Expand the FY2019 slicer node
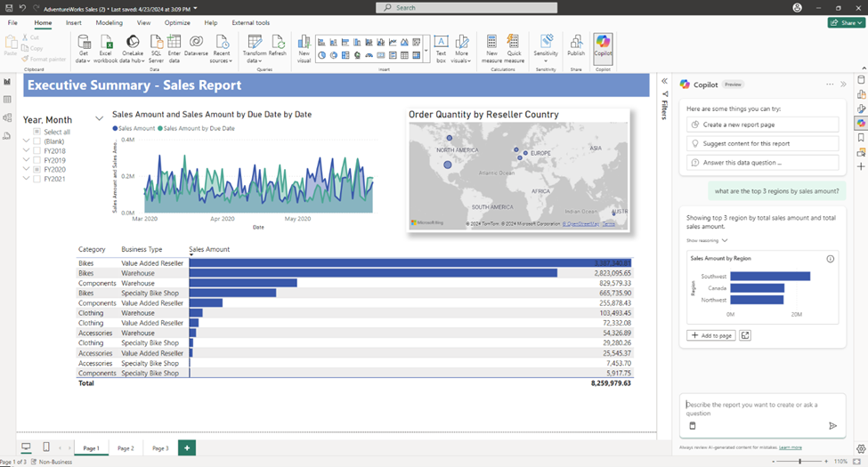 pos(26,160)
